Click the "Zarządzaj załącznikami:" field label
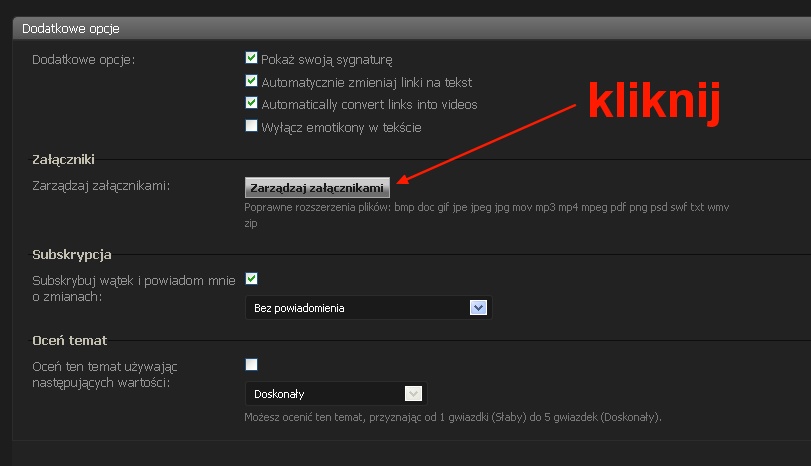 (101, 185)
